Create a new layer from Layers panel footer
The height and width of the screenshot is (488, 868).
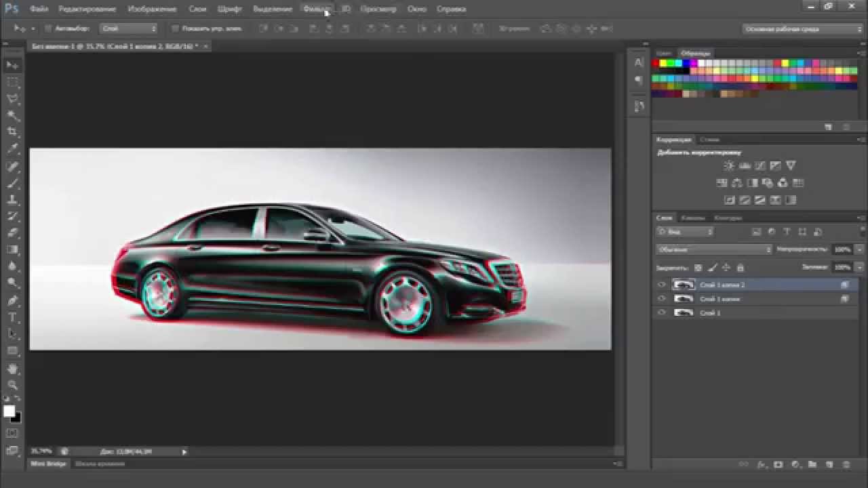[x=829, y=465]
